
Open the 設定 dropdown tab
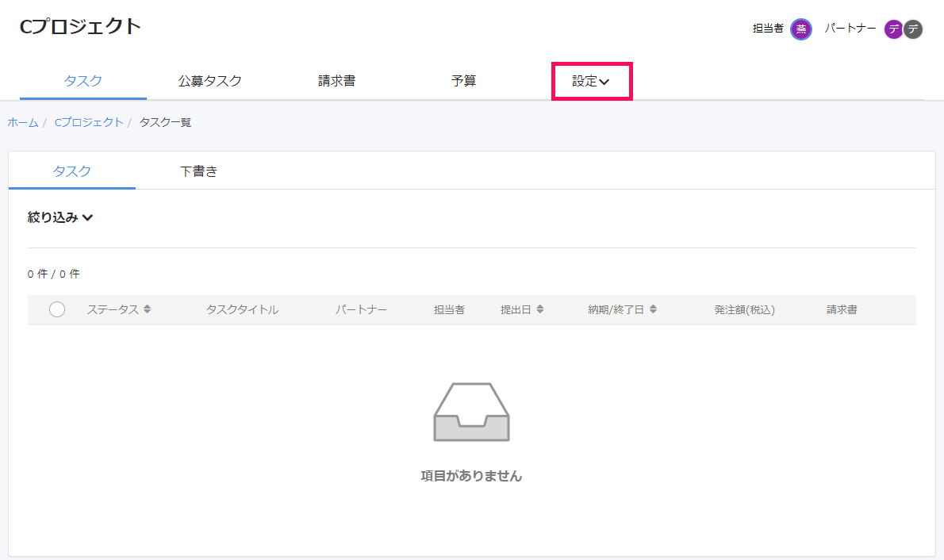(x=591, y=81)
